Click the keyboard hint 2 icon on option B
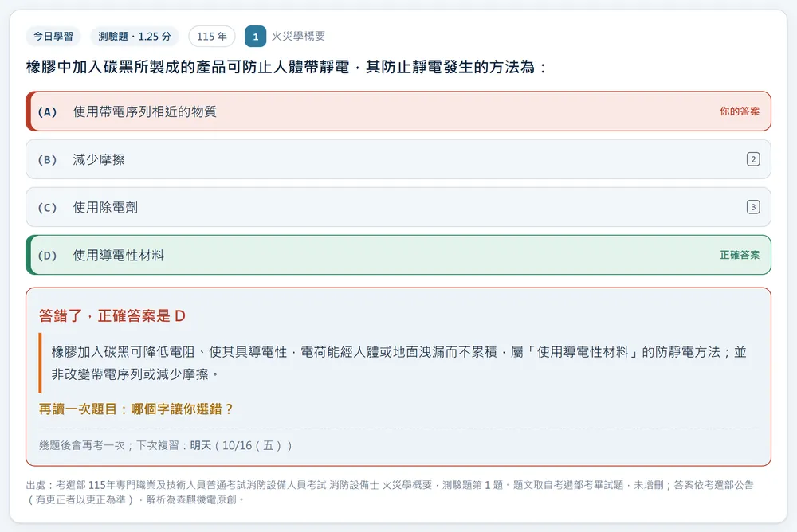The width and height of the screenshot is (797, 532). pos(753,159)
